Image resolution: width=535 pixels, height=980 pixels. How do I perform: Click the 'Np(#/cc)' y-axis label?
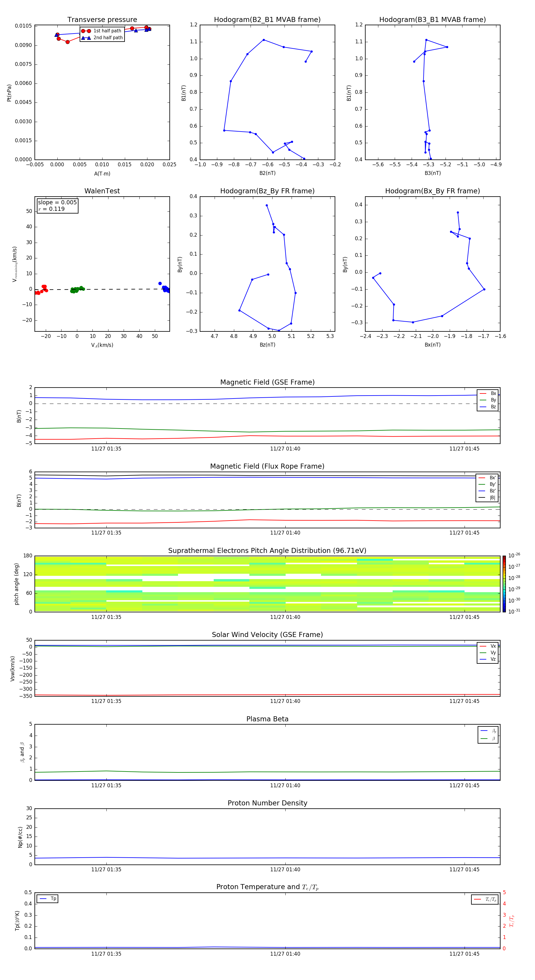(x=20, y=837)
